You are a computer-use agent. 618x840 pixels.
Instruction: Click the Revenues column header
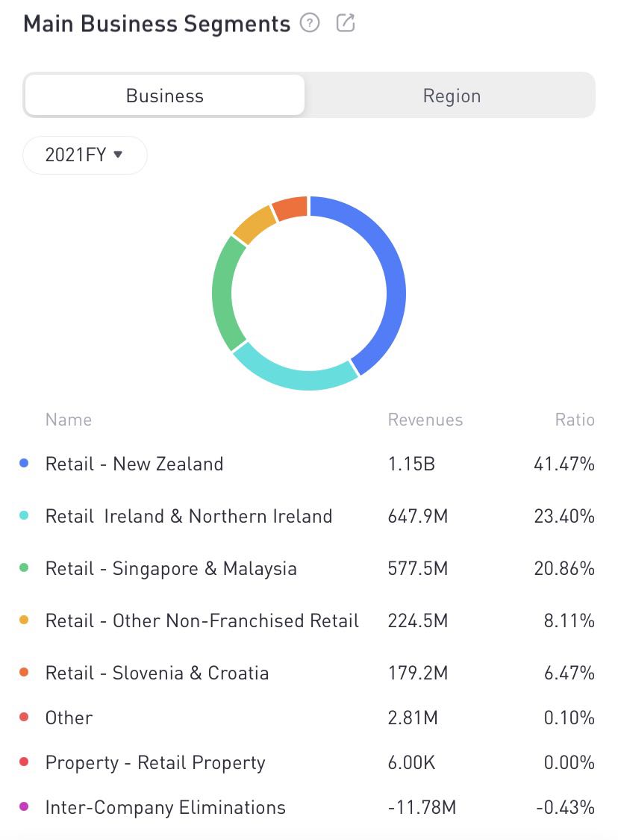click(x=425, y=420)
